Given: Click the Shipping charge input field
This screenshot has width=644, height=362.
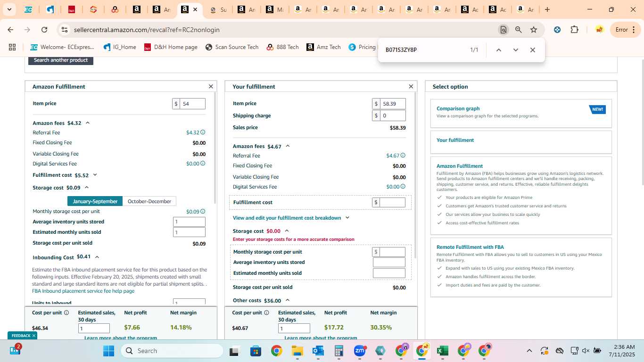Looking at the screenshot, I should tap(393, 115).
